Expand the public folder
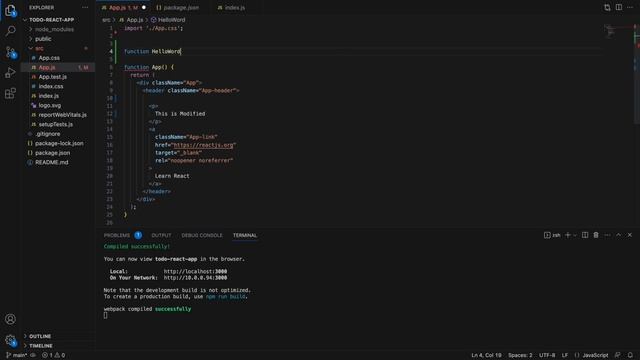The height and width of the screenshot is (360, 640). (43, 39)
